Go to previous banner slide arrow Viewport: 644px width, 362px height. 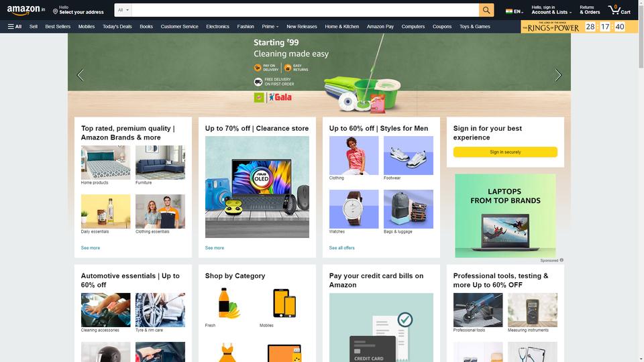[80, 75]
